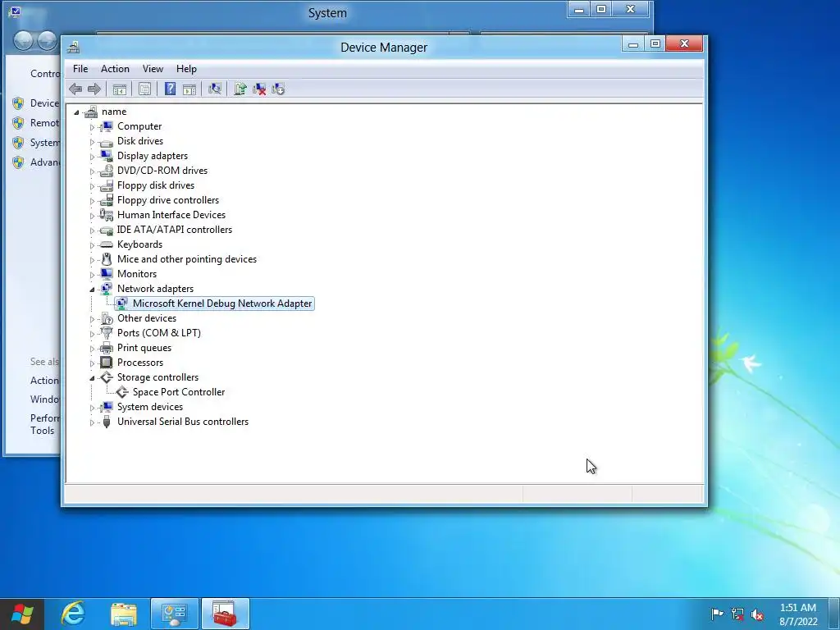The width and height of the screenshot is (840, 630).
Task: Expand Floppy disk drives category
Action: pos(92,186)
